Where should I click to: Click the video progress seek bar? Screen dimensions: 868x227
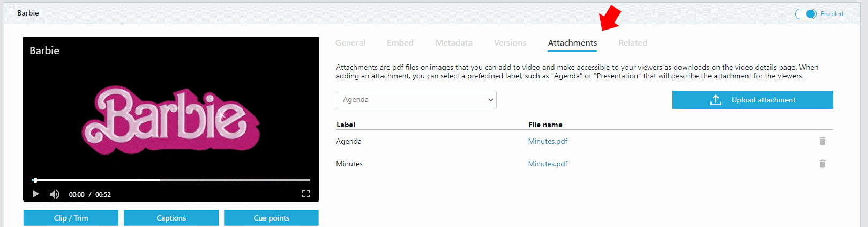(x=171, y=180)
